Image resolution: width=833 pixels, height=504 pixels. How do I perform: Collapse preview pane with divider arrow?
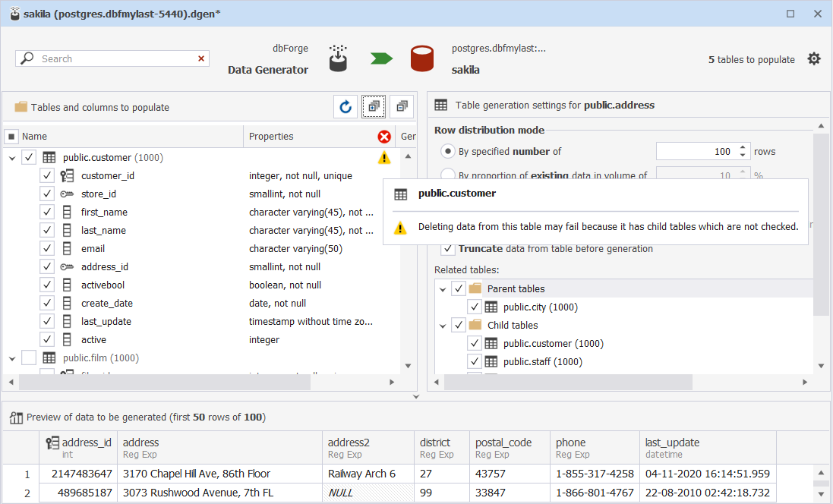[416, 396]
